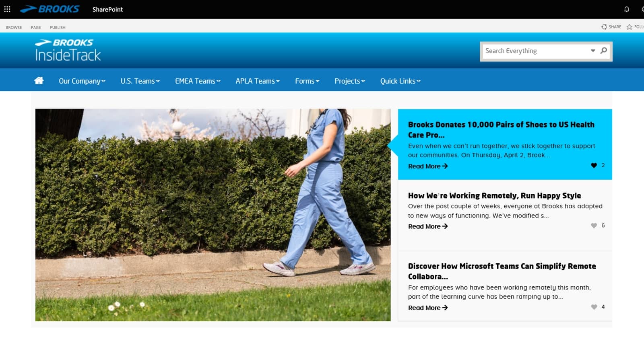Read More on Brooks Donates shoes article

(x=428, y=166)
